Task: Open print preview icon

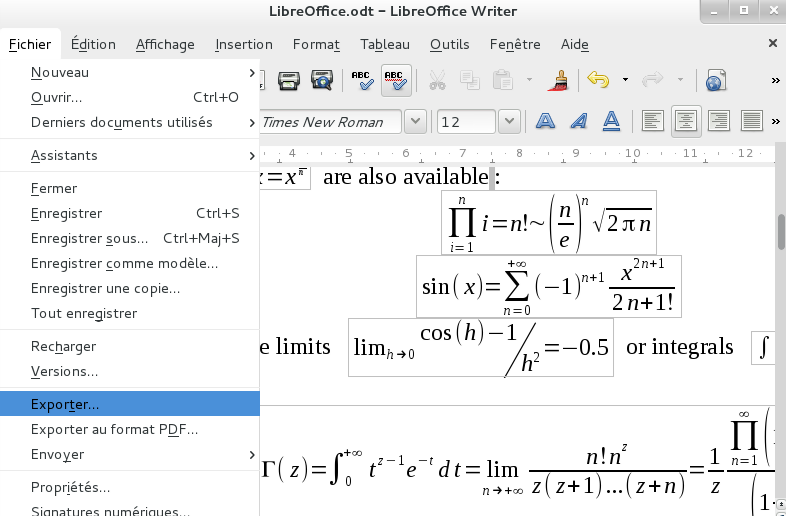Action: [x=321, y=80]
